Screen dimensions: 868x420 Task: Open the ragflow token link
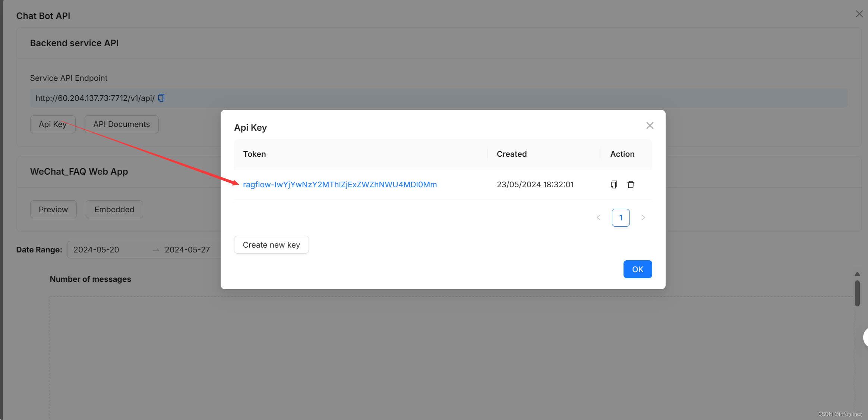coord(340,184)
